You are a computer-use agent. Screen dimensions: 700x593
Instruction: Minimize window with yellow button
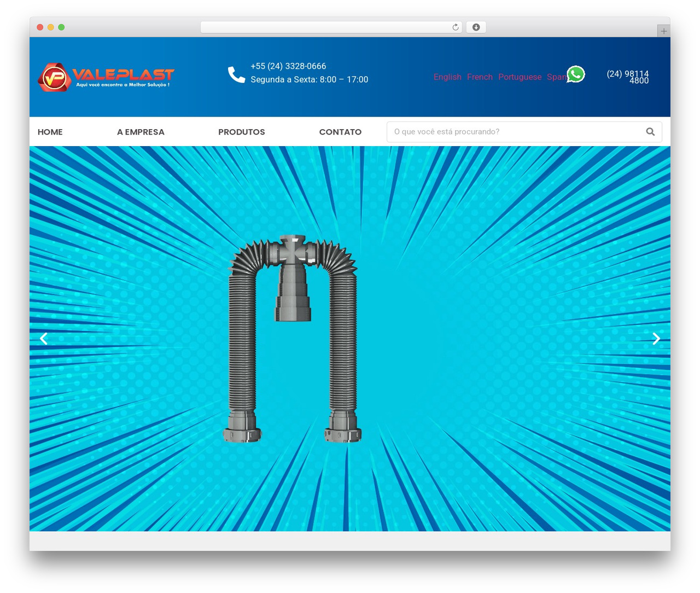pos(51,27)
